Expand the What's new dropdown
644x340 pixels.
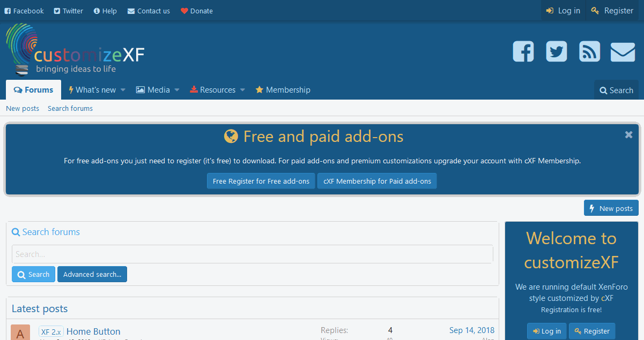tap(123, 90)
